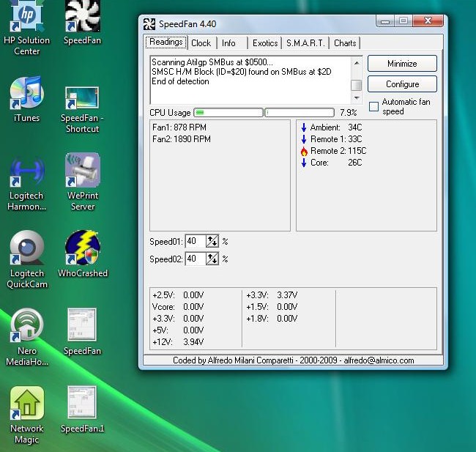Click the +12V: 3.94V voltage reading
The width and height of the screenshot is (476, 452).
[x=178, y=342]
